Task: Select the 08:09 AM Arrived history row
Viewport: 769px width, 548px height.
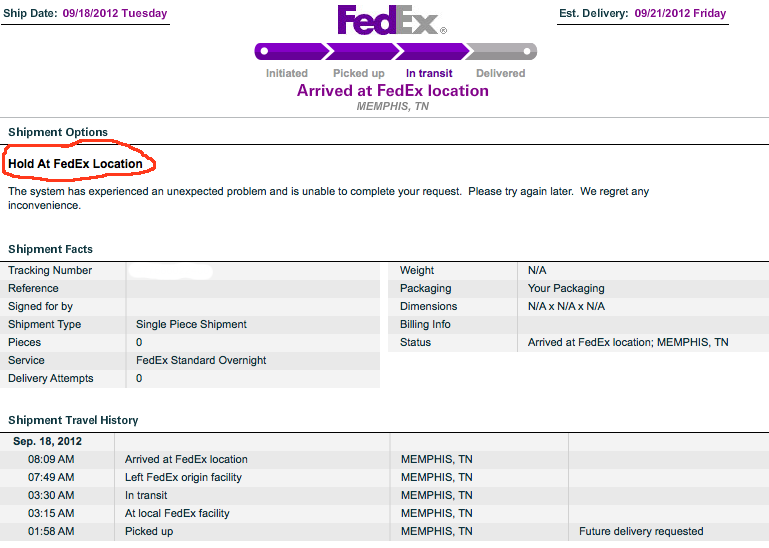Action: (x=384, y=460)
